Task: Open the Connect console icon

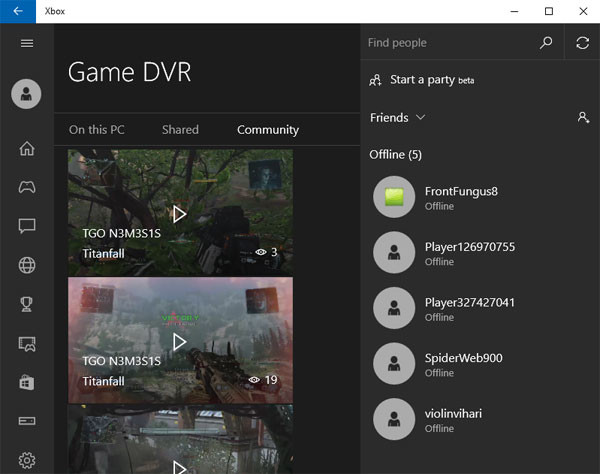Action: pyautogui.click(x=27, y=421)
